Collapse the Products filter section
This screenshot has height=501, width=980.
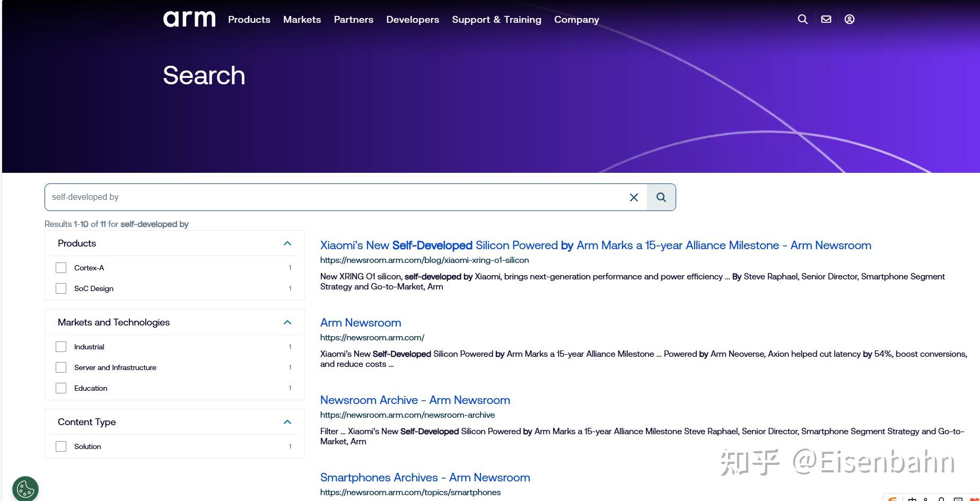point(287,243)
